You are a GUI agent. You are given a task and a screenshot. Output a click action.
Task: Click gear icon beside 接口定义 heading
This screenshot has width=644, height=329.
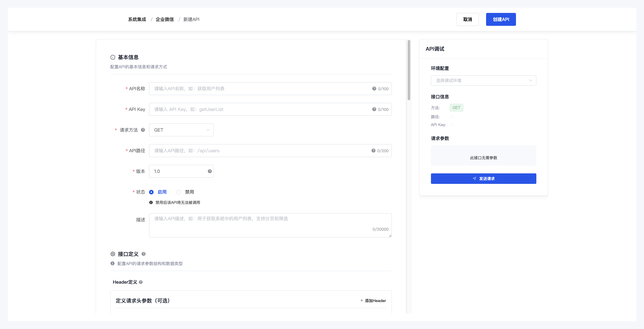pyautogui.click(x=113, y=254)
